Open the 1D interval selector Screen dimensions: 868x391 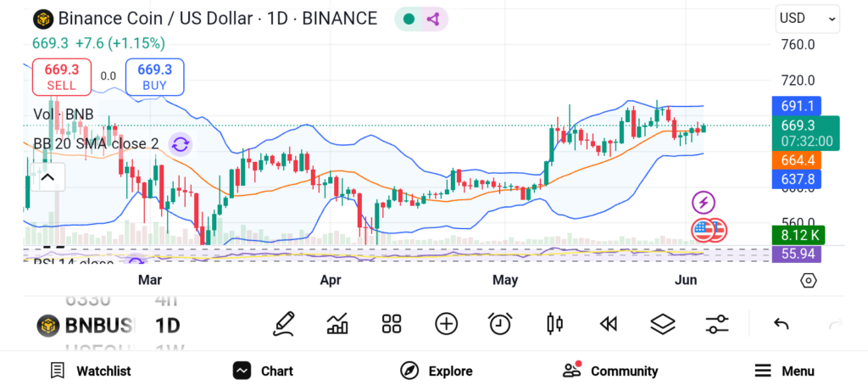click(168, 326)
